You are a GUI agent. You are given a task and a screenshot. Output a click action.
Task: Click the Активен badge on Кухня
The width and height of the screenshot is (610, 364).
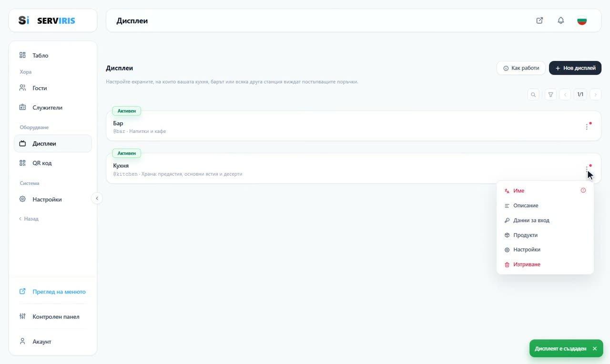pos(127,153)
